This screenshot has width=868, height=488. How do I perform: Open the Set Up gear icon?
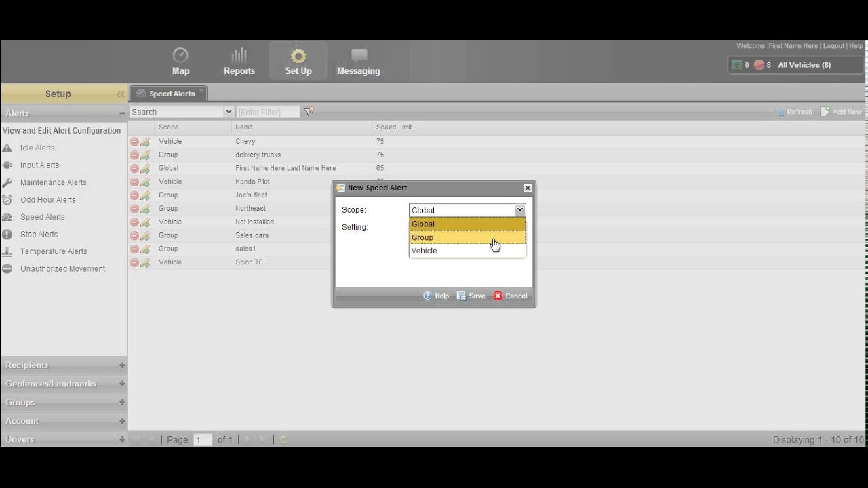coord(298,56)
